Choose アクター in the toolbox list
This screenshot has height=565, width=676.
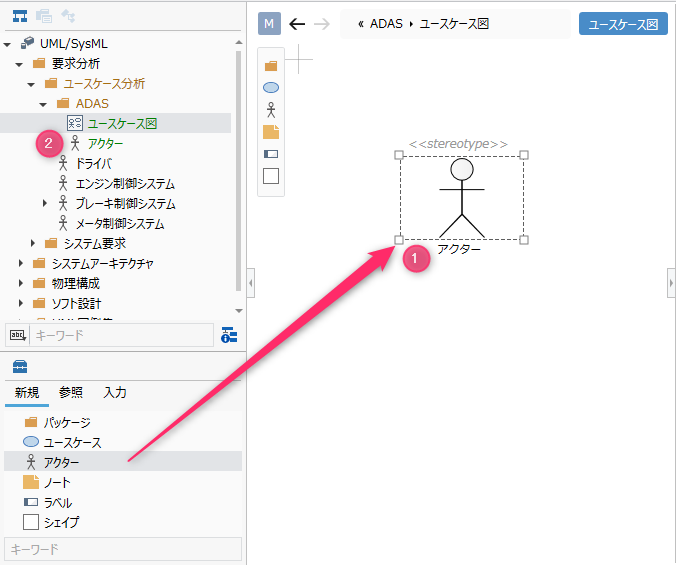point(122,462)
